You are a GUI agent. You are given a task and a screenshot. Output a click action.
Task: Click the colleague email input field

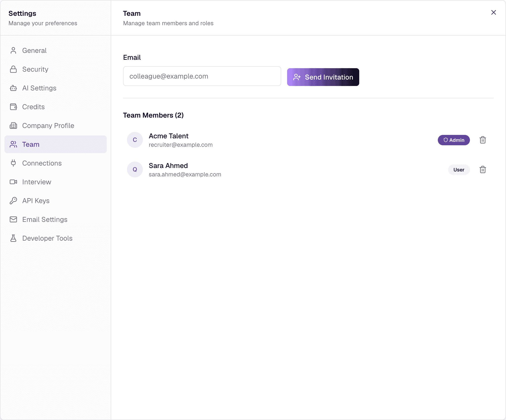pyautogui.click(x=202, y=76)
